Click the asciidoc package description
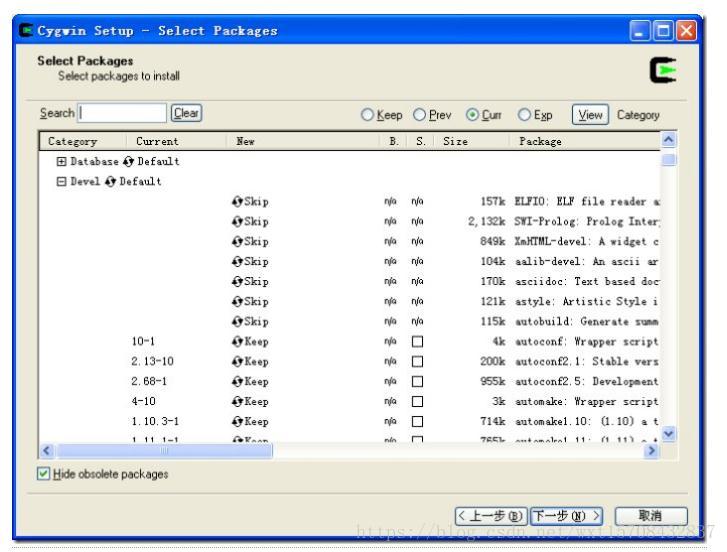727x552 pixels. [587, 281]
